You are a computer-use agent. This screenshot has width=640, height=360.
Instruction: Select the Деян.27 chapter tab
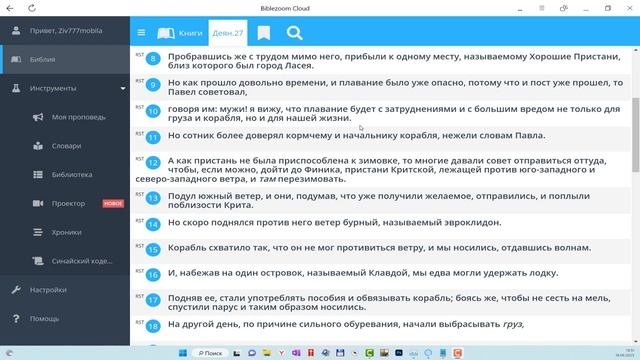pyautogui.click(x=228, y=33)
